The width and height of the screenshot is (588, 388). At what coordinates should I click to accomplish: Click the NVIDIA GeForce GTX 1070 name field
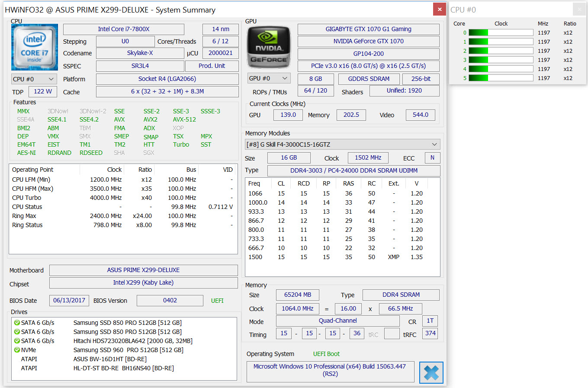click(369, 41)
